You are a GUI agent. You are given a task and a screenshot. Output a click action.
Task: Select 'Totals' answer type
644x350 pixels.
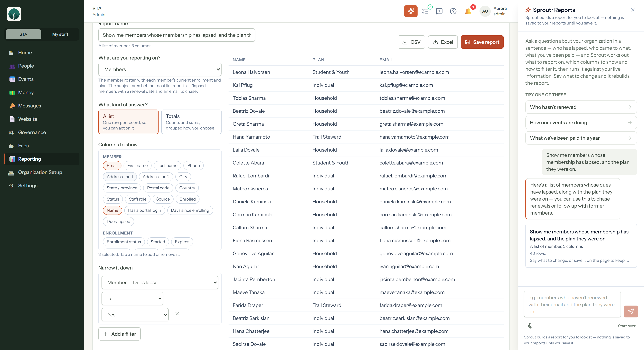[191, 122]
